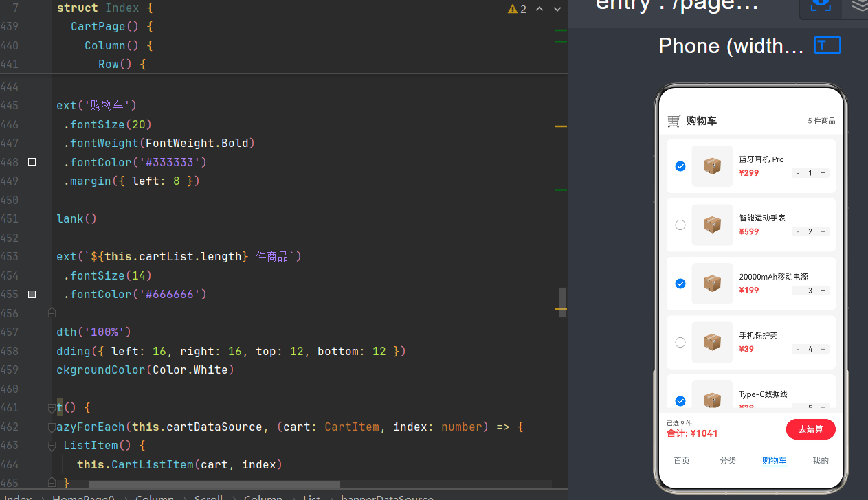The image size is (868, 500).
Task: Select HomePage() in the breadcrumb bar
Action: (x=83, y=497)
